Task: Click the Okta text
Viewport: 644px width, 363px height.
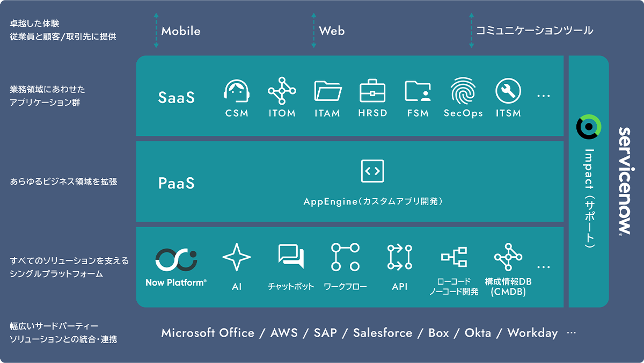Action: point(478,333)
